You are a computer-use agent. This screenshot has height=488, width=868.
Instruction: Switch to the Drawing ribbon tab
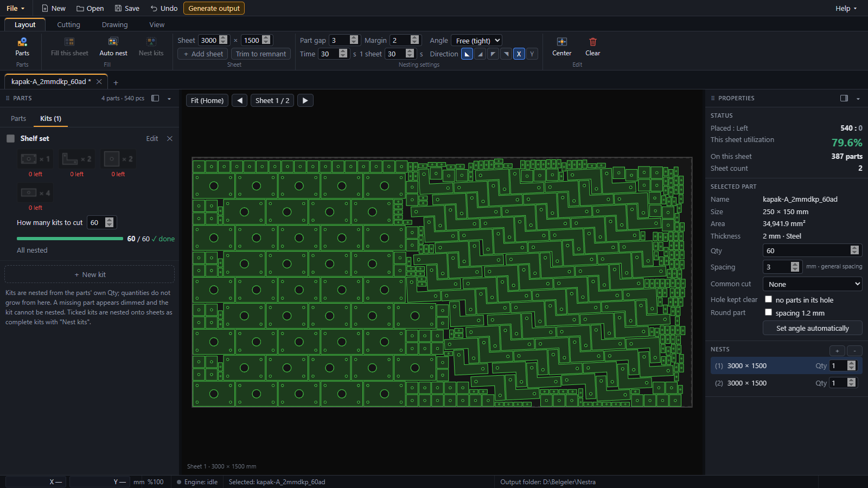(115, 25)
